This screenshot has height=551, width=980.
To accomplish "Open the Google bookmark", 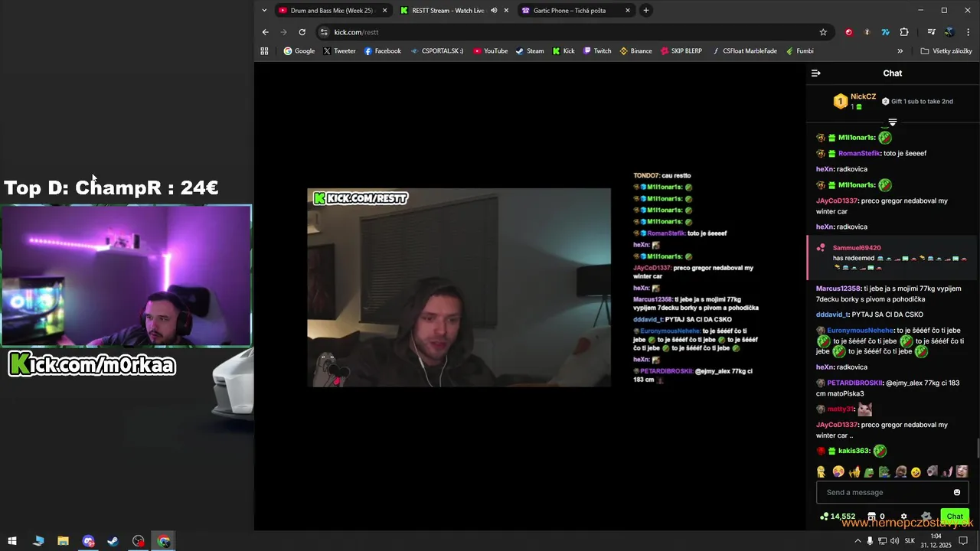I will coord(299,51).
